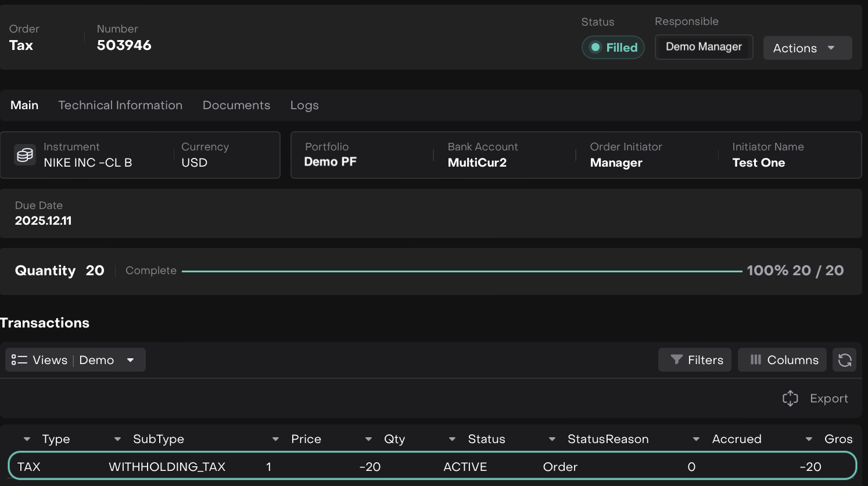Viewport: 868px width, 486px height.
Task: Click the green Filled status dot
Action: [x=596, y=48]
